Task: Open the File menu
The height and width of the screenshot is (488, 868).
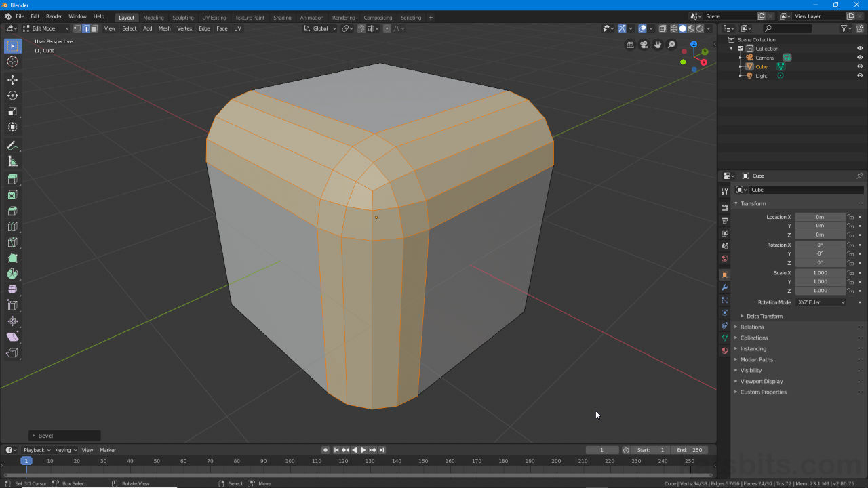Action: 20,16
